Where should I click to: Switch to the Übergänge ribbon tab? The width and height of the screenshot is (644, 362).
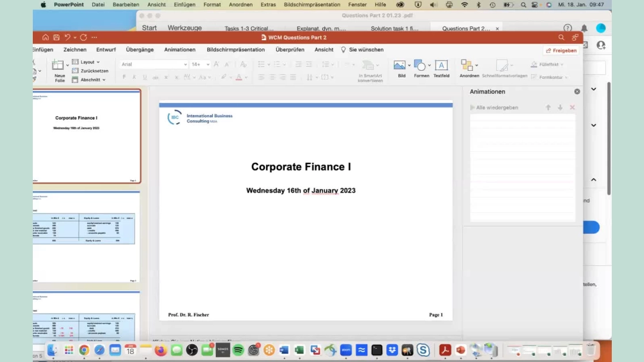point(140,50)
